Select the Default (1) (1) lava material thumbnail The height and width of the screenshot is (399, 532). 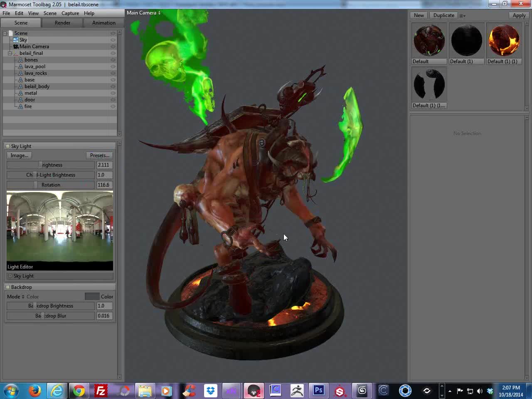[x=504, y=40]
